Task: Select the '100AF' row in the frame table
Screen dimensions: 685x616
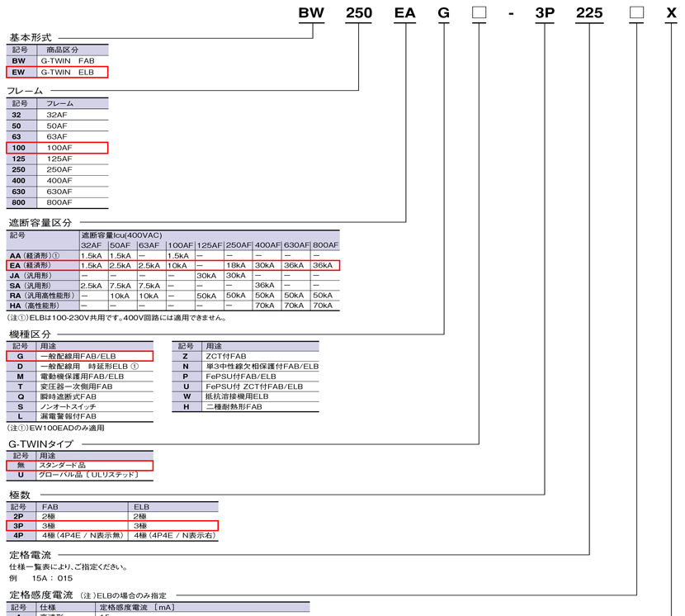Action: click(57, 148)
